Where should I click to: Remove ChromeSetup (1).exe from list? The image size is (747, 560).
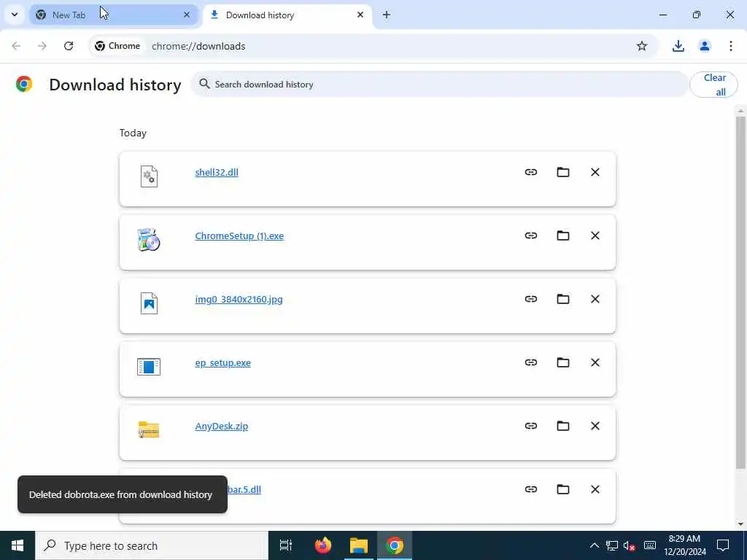coord(595,236)
